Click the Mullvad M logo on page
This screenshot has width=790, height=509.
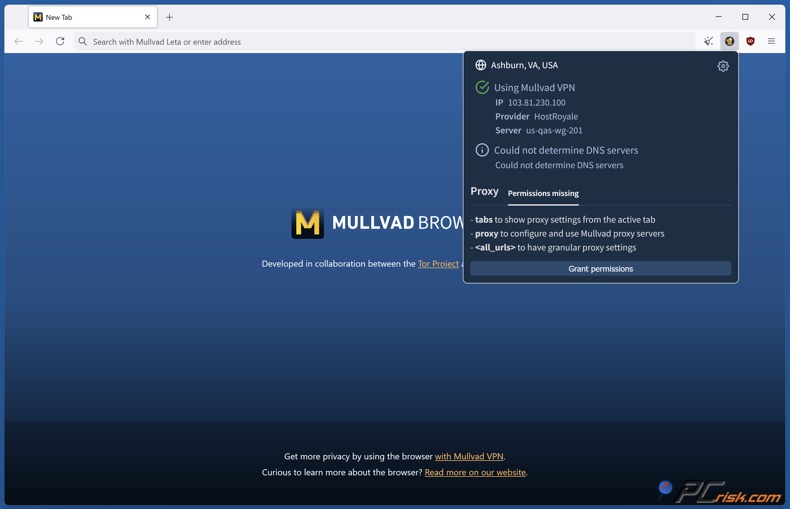pyautogui.click(x=307, y=223)
